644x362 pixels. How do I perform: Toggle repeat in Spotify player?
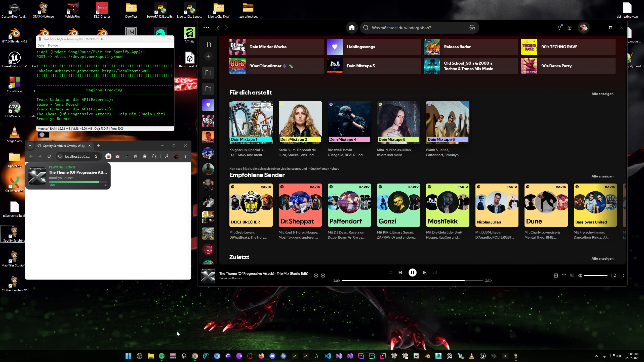(435, 273)
